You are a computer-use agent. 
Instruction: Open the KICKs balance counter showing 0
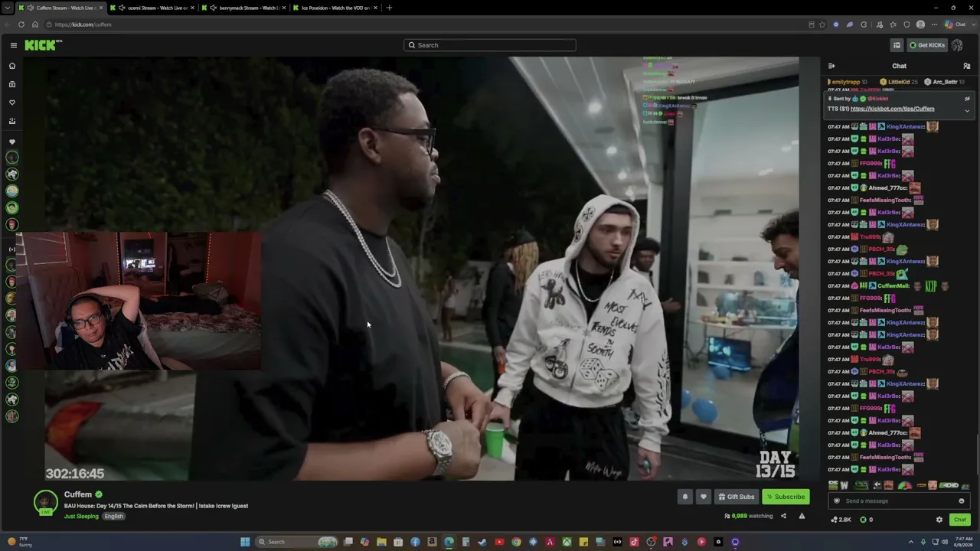pyautogui.click(x=866, y=520)
